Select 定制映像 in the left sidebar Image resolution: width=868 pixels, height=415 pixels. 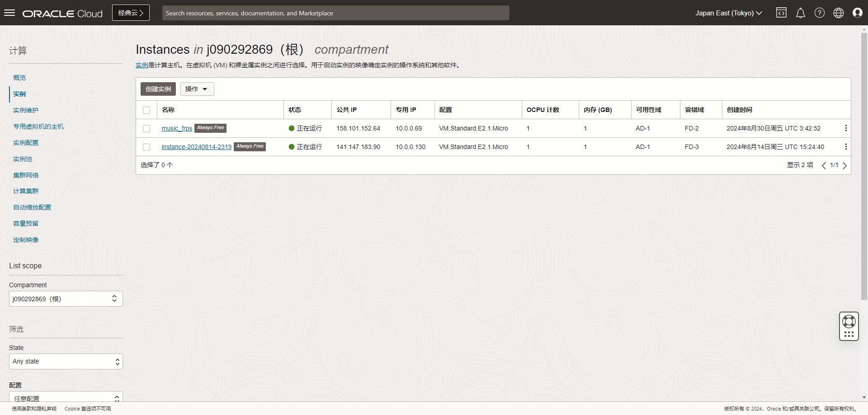point(26,240)
